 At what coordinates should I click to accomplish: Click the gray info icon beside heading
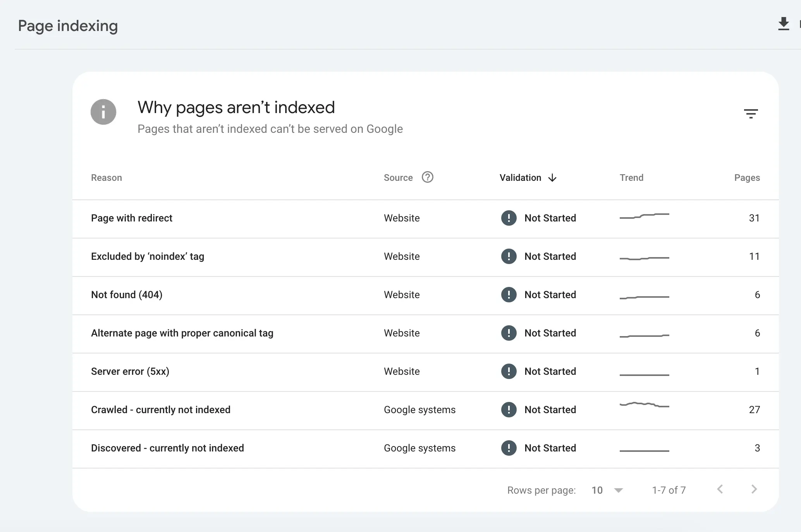point(103,112)
